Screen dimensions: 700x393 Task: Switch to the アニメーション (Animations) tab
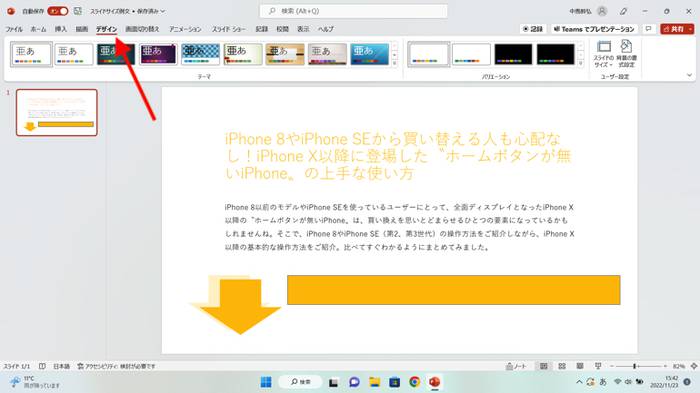click(185, 29)
